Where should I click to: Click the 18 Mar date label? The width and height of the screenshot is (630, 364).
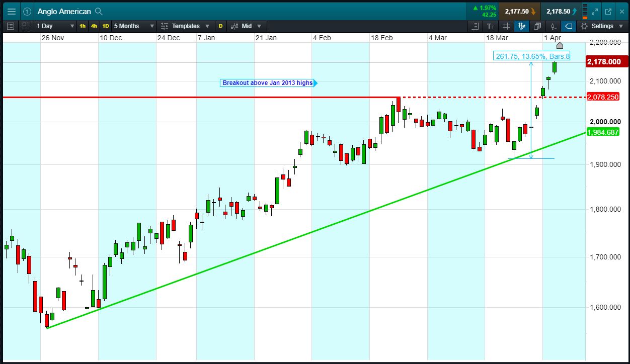[497, 38]
